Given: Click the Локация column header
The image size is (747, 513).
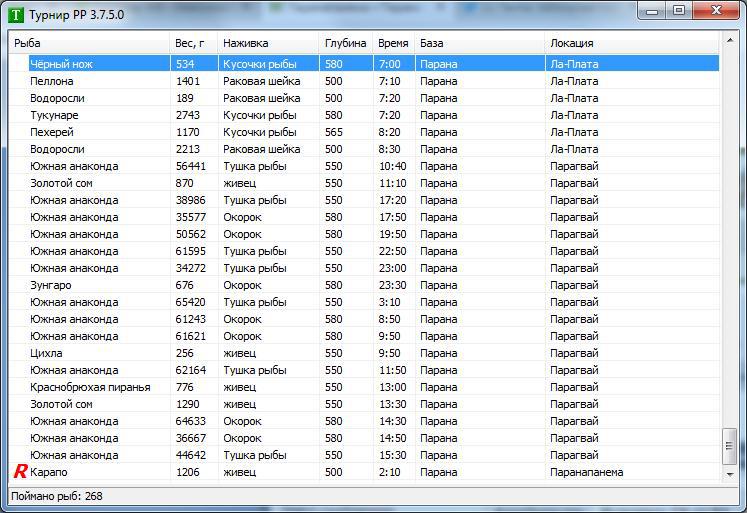Looking at the screenshot, I should (630, 43).
